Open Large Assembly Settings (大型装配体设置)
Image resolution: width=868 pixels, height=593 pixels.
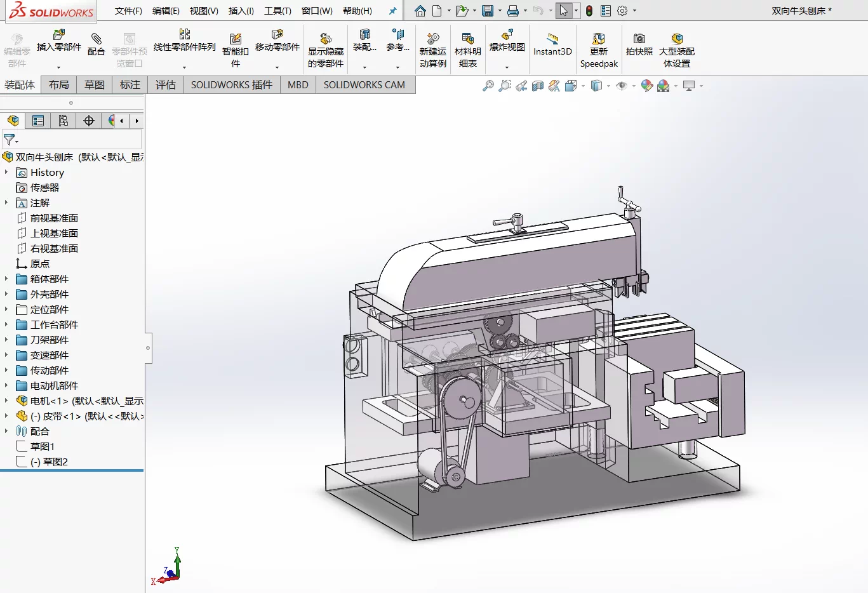(x=677, y=50)
